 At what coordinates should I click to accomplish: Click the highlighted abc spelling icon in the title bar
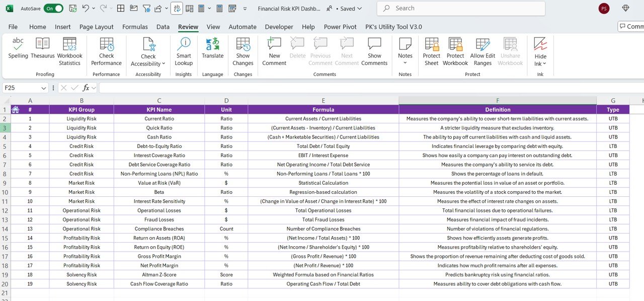[x=177, y=9]
